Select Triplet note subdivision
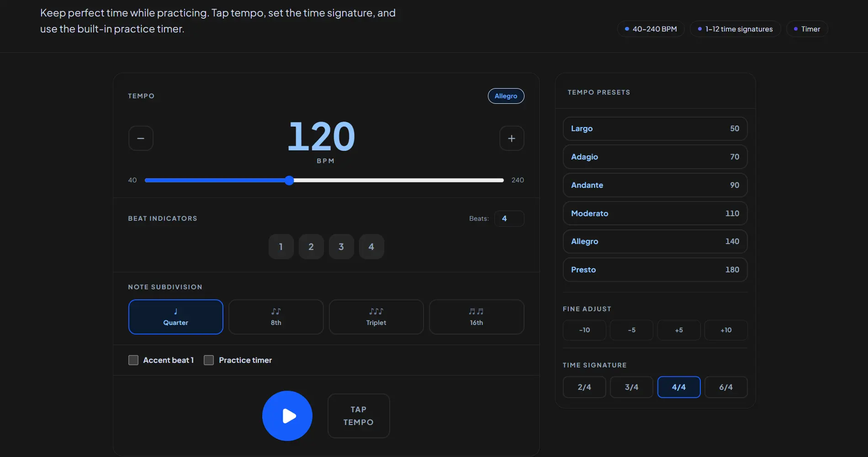Viewport: 868px width, 457px height. (376, 317)
